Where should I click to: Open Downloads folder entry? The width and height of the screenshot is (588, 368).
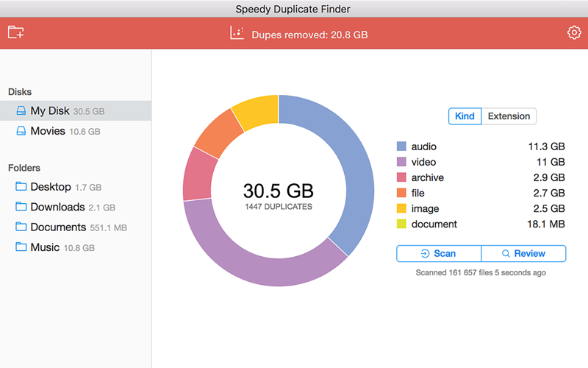click(76, 207)
